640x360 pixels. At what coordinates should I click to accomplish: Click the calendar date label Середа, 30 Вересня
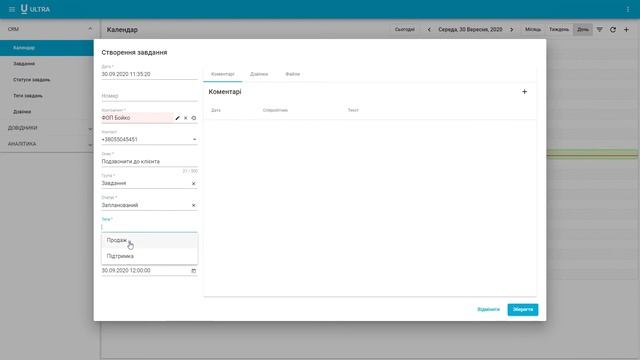(x=470, y=29)
